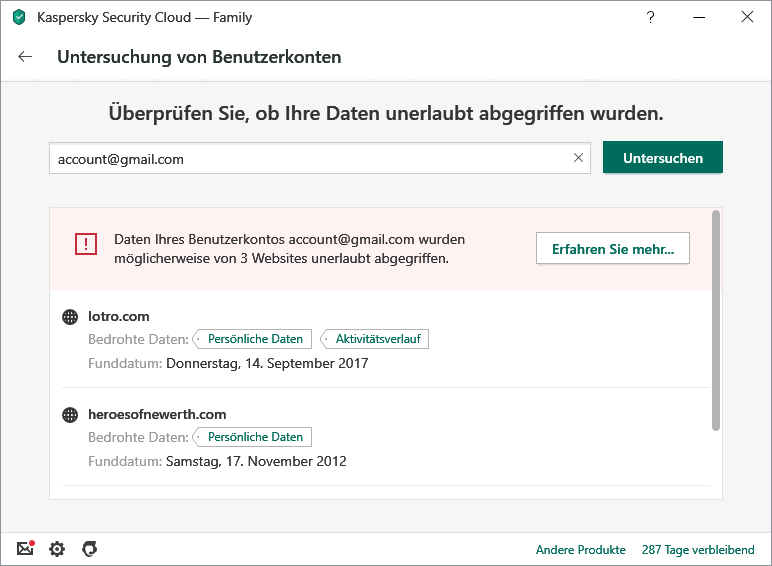Viewport: 772px width, 566px height.
Task: Click the globe icon beside heroesofnewerth.com
Action: pos(70,415)
